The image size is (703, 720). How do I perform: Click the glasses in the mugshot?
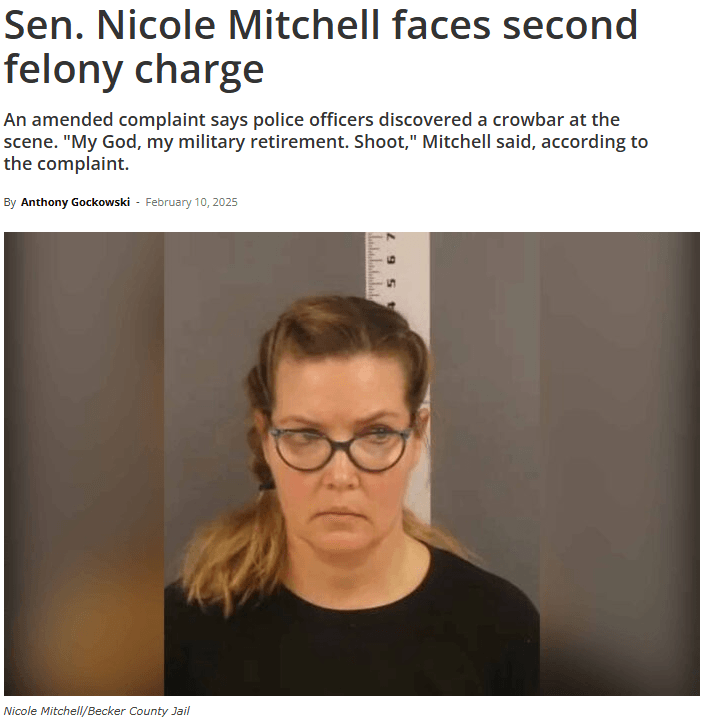[x=340, y=450]
